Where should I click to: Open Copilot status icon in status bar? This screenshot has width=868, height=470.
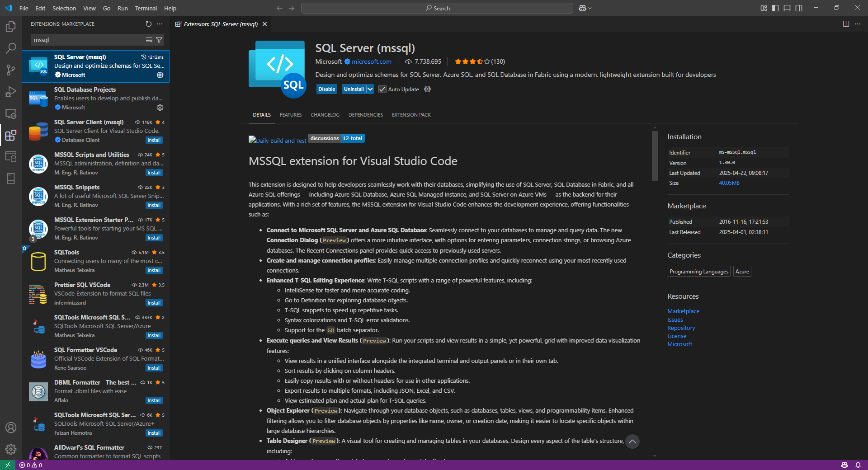point(844,465)
